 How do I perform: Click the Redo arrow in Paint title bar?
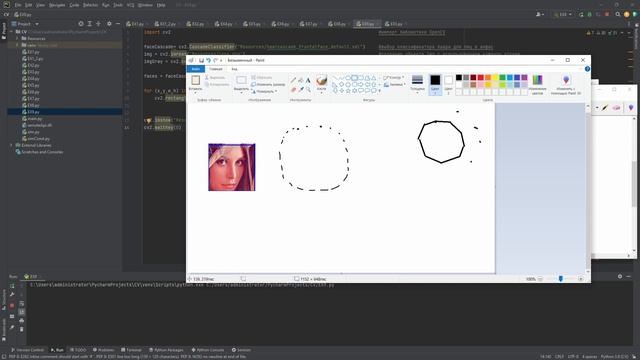(215, 60)
